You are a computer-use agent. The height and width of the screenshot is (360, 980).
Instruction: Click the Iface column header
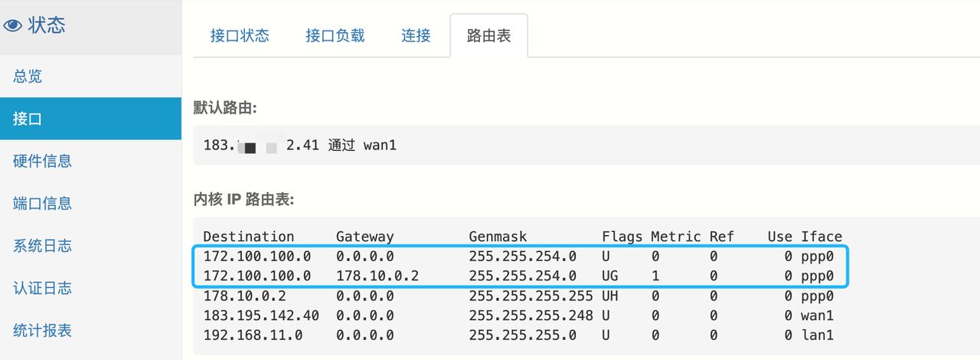pyautogui.click(x=822, y=237)
